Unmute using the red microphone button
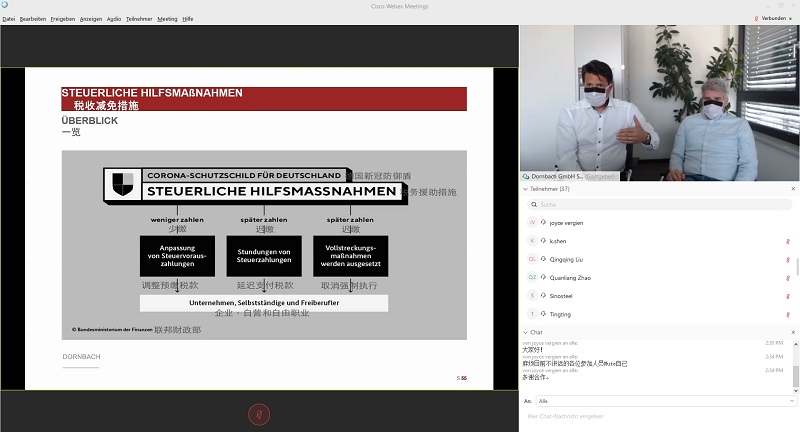 (x=259, y=412)
